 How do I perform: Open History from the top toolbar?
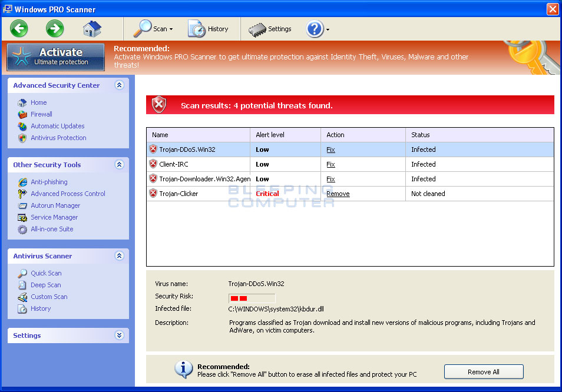click(209, 28)
